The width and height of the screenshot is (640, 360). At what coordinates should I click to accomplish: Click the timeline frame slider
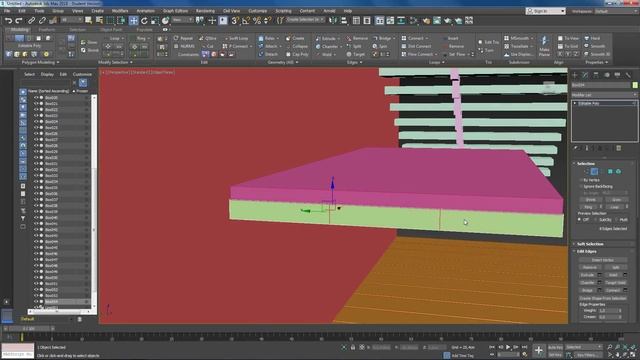pyautogui.click(x=29, y=329)
